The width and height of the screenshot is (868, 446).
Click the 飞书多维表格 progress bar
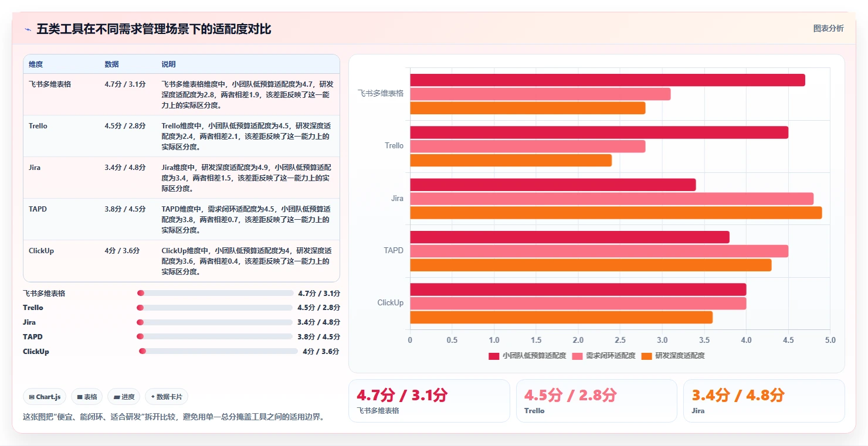[x=215, y=293]
